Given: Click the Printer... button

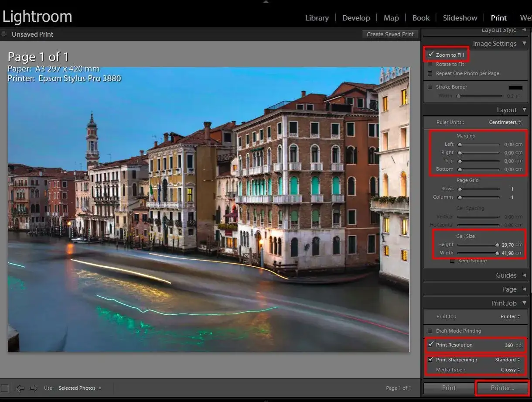Looking at the screenshot, I should click(x=502, y=388).
